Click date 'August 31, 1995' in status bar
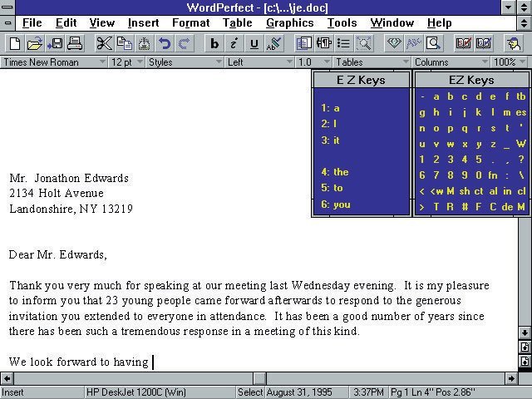This screenshot has width=532, height=399. [307, 392]
